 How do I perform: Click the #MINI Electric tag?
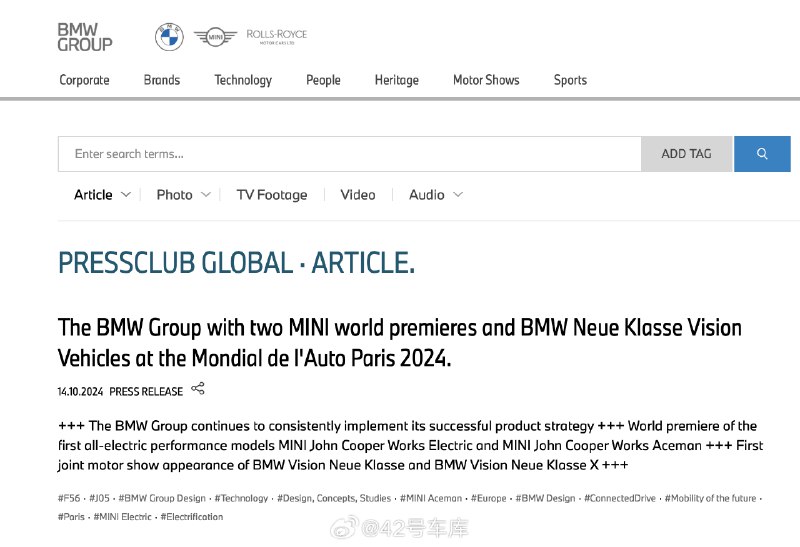pyautogui.click(x=122, y=516)
